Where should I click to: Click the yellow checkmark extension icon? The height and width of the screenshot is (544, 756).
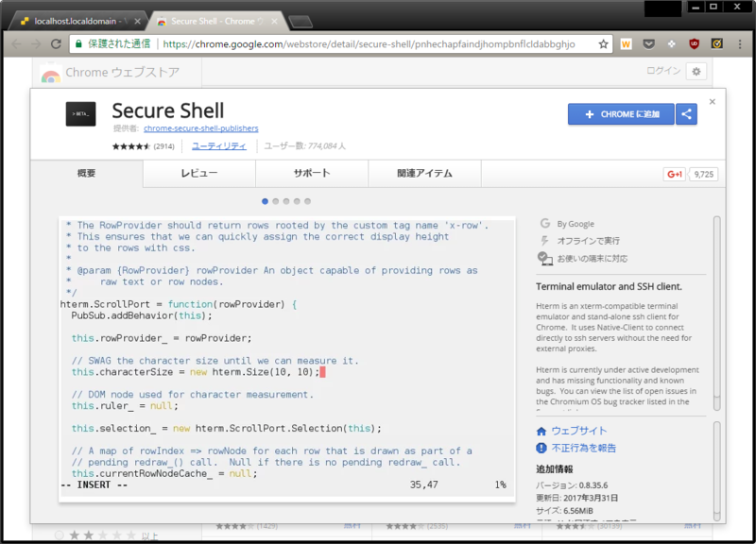(x=717, y=44)
